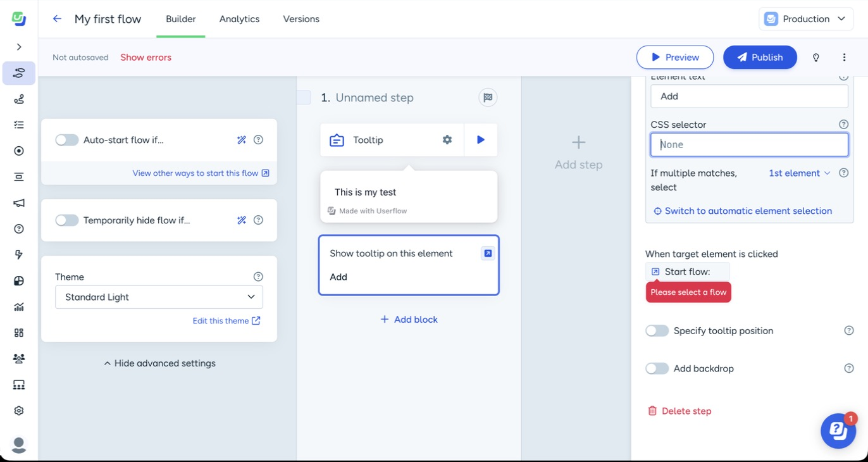Collapse with Hide advanced settings
The width and height of the screenshot is (868, 462).
(x=159, y=363)
